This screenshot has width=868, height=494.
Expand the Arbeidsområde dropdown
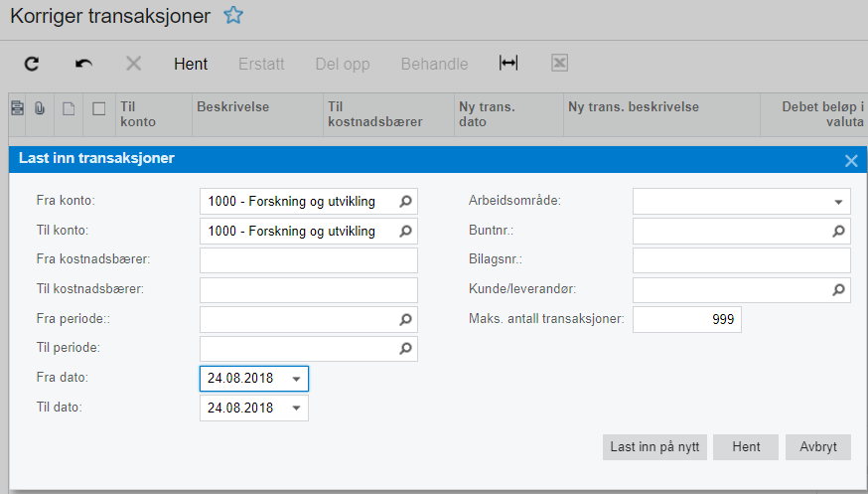[x=838, y=202]
